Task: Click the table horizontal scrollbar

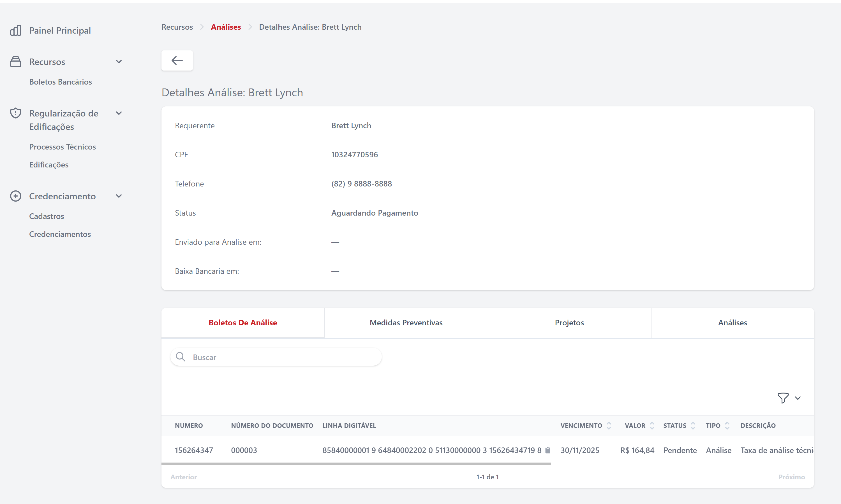Action: point(356,463)
